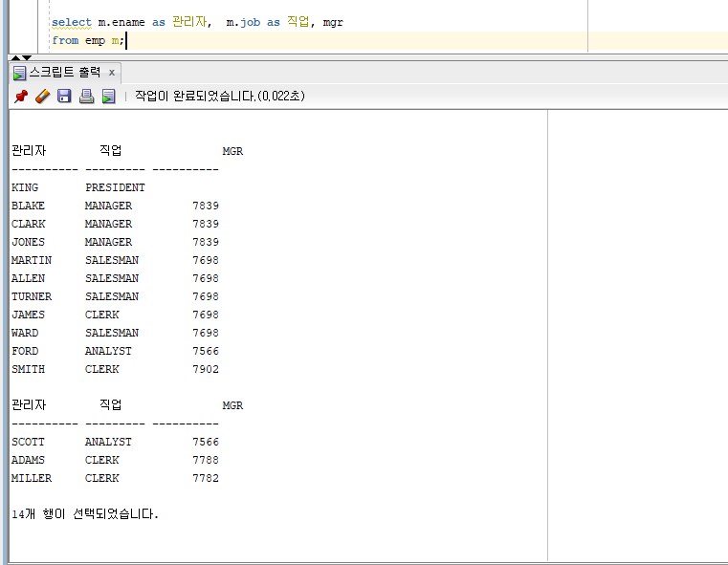The image size is (728, 565).
Task: Click 'emp' table name in the query
Action: click(x=95, y=41)
